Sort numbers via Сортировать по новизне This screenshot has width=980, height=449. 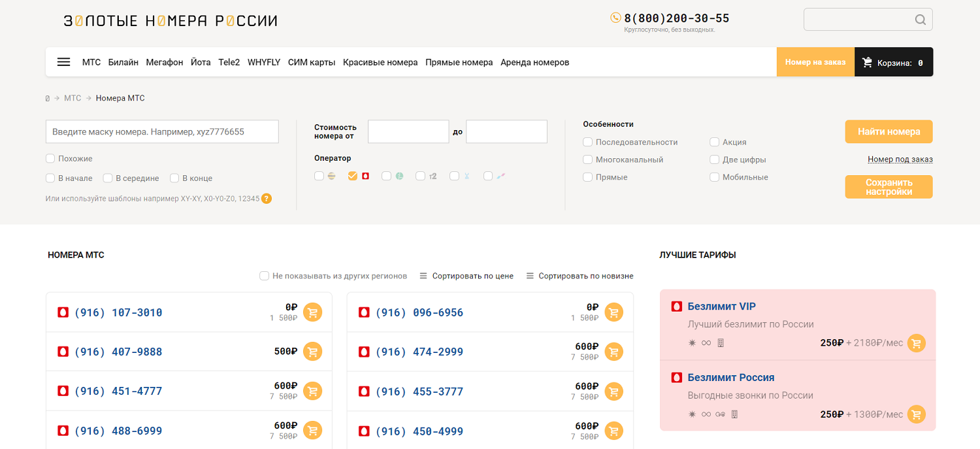tap(586, 276)
